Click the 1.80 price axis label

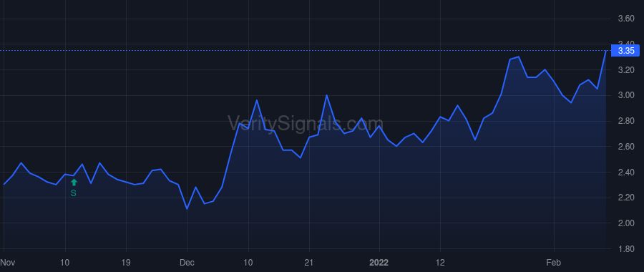click(626, 249)
